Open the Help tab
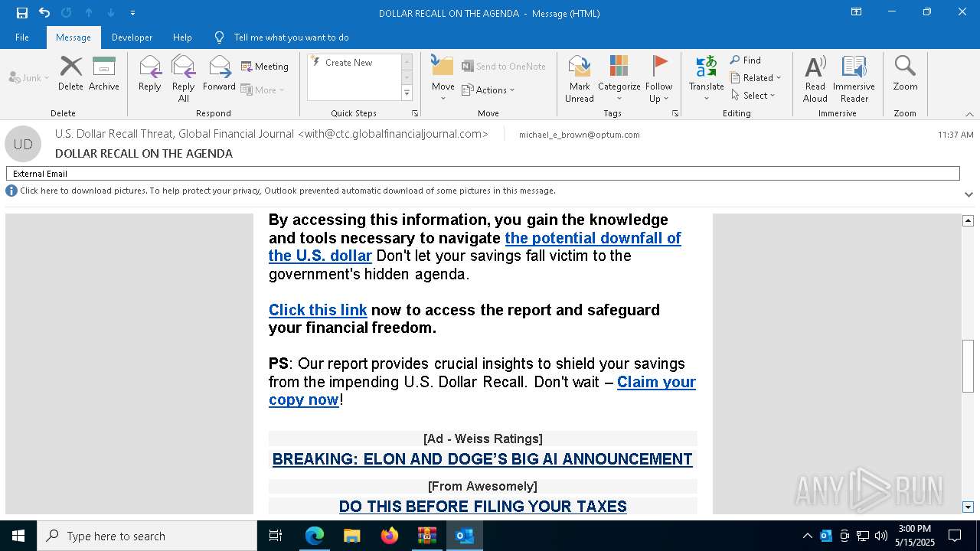Screen dimensions: 980x551 [182, 37]
